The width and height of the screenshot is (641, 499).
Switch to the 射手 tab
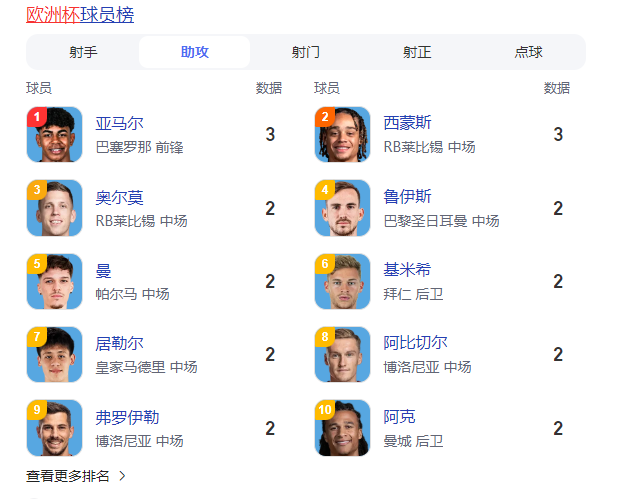pyautogui.click(x=83, y=52)
